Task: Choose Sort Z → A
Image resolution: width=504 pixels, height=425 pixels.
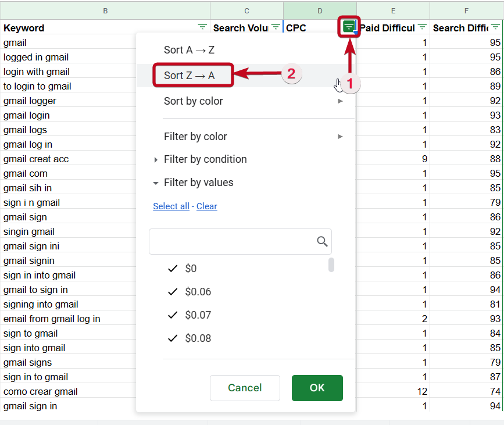Action: (x=189, y=75)
